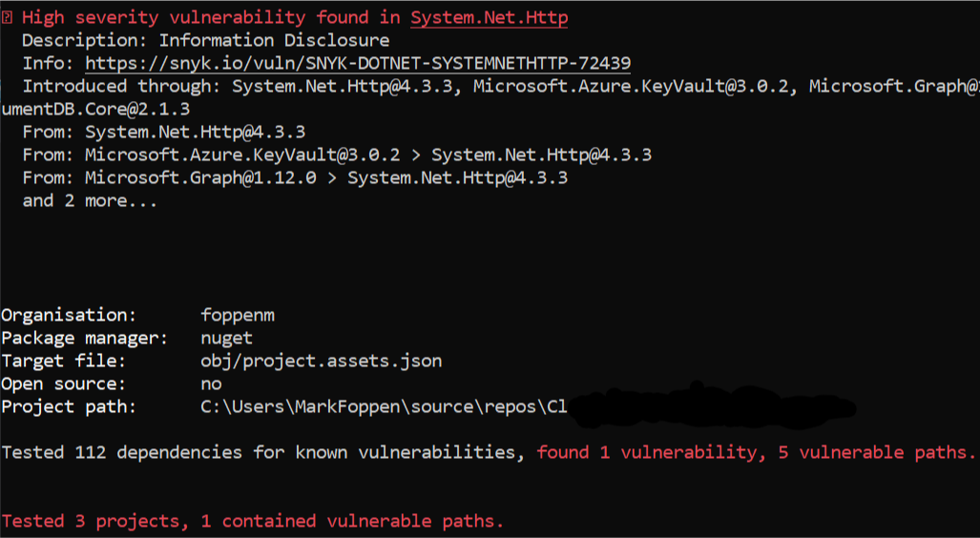
Task: Open the System.Net.Http underlined package link
Action: point(490,17)
